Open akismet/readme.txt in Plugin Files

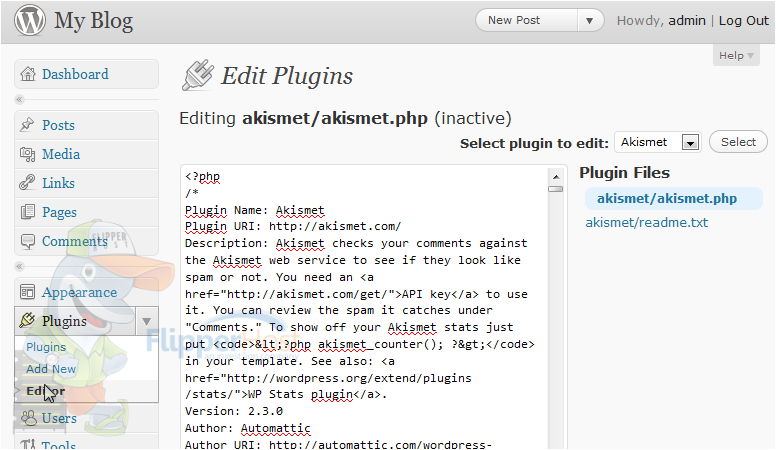tap(646, 222)
